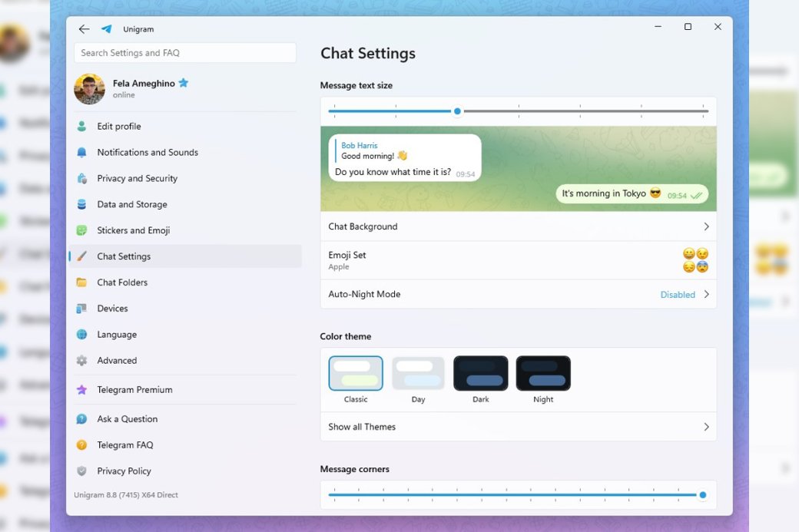Click the Devices icon
This screenshot has width=799, height=532.
[x=81, y=309]
